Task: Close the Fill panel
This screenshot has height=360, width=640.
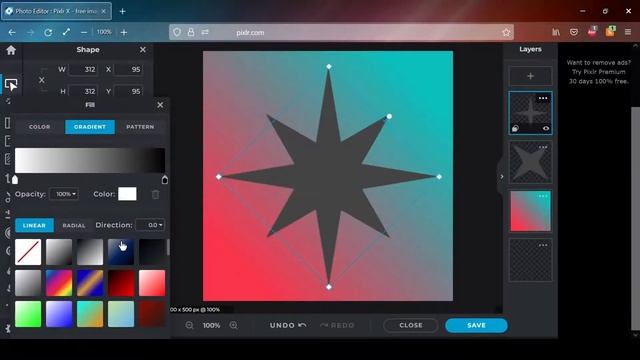Action: [x=160, y=105]
